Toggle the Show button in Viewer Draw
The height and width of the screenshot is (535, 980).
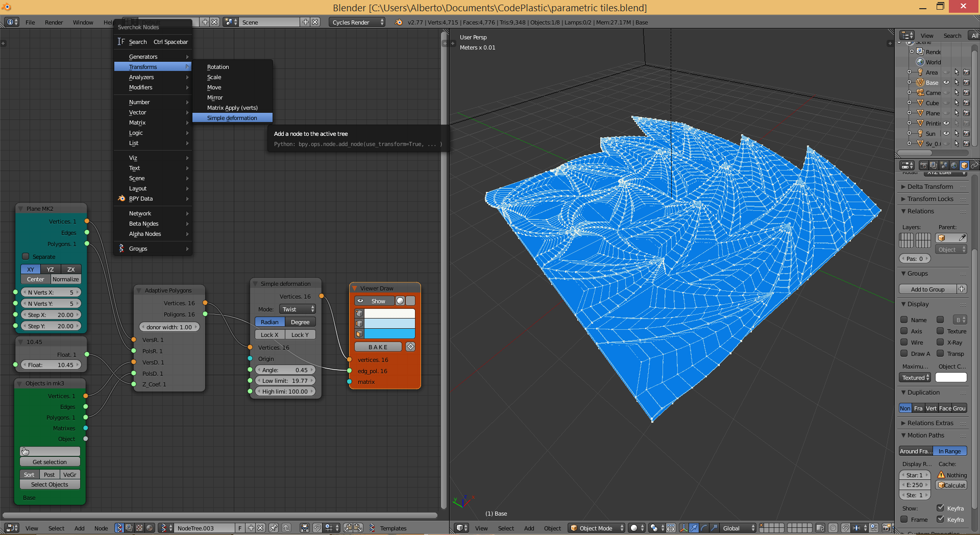375,301
